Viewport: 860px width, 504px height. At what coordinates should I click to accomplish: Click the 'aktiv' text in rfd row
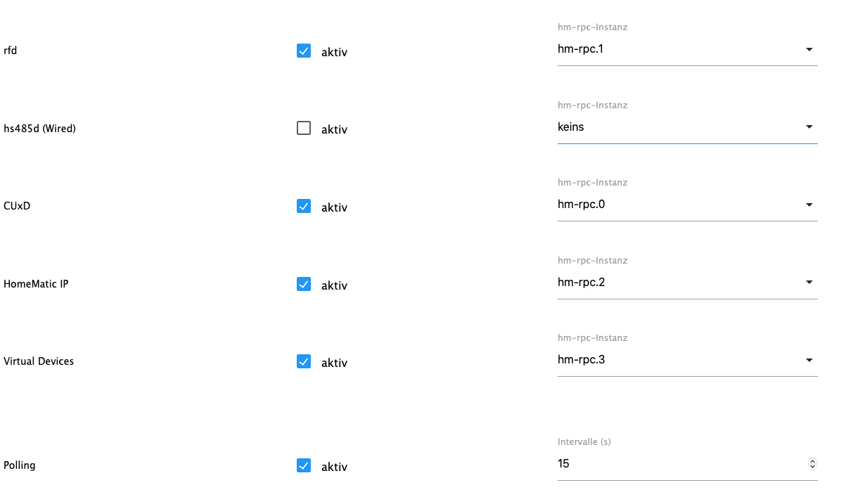[334, 52]
